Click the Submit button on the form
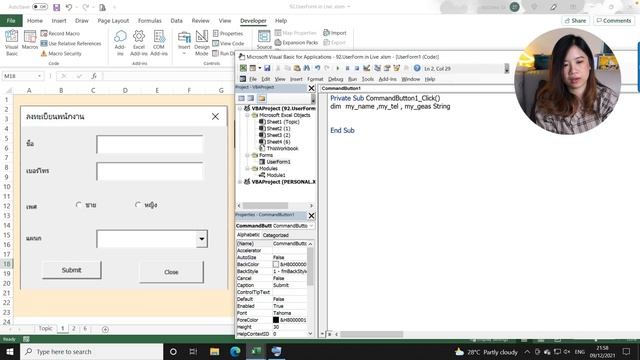 point(71,270)
